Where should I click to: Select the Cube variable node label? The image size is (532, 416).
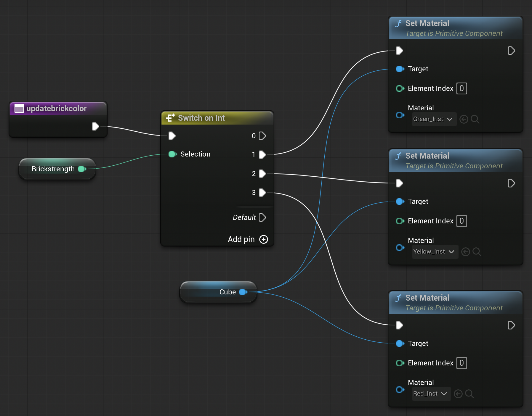click(227, 292)
